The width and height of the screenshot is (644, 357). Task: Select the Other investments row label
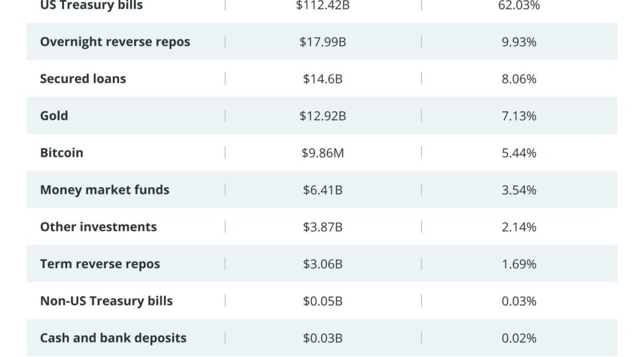(99, 226)
